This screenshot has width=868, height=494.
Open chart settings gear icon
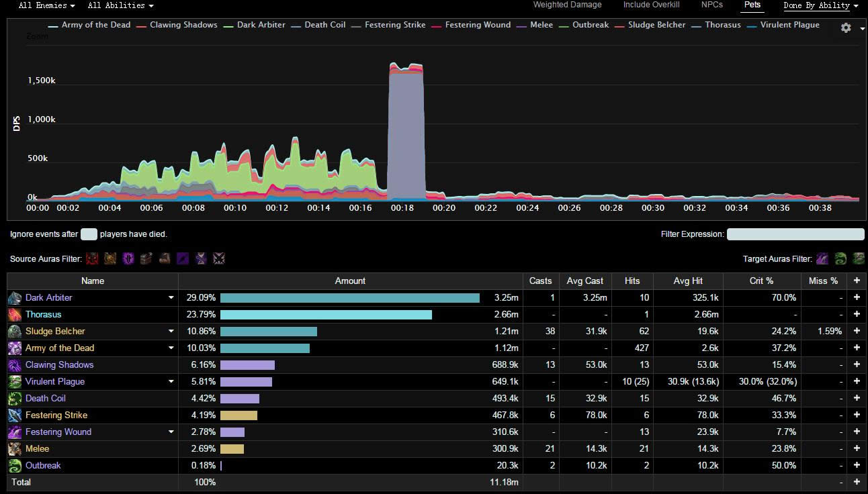(x=846, y=28)
